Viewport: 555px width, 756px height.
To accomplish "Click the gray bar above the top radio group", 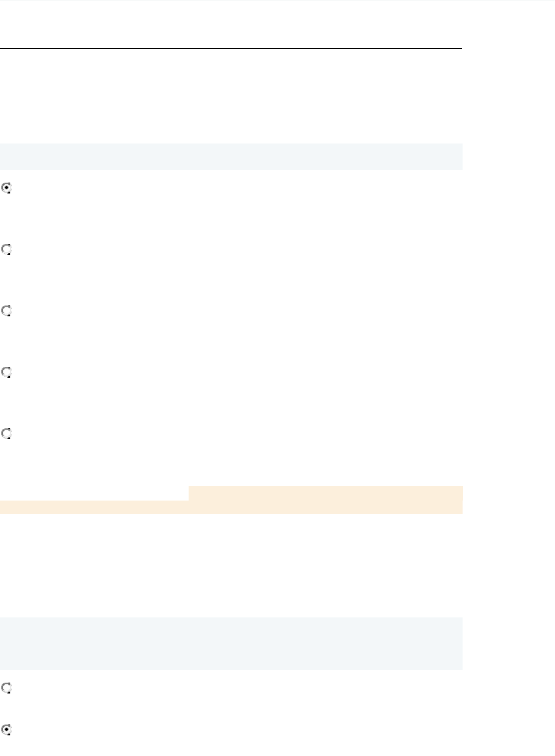I will pyautogui.click(x=231, y=157).
